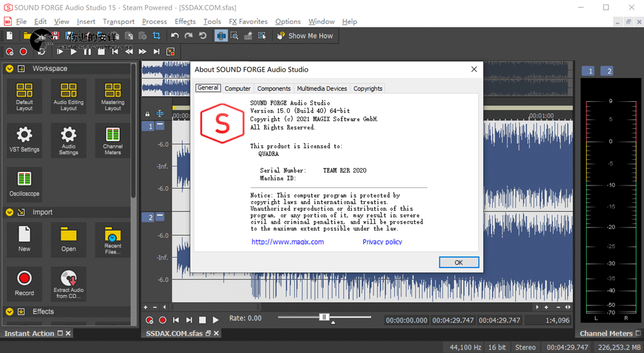The height and width of the screenshot is (353, 644).
Task: Jump to end in transport toolbar
Action: (x=156, y=52)
